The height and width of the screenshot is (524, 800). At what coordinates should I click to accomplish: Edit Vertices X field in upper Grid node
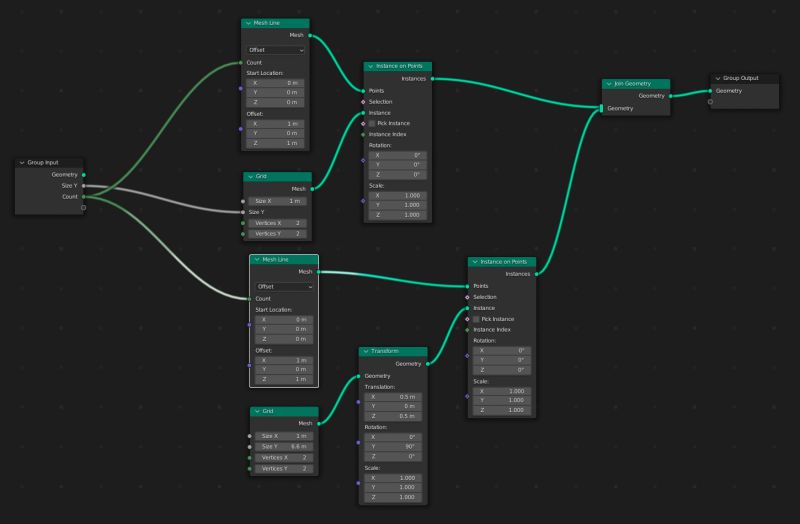tap(278, 223)
